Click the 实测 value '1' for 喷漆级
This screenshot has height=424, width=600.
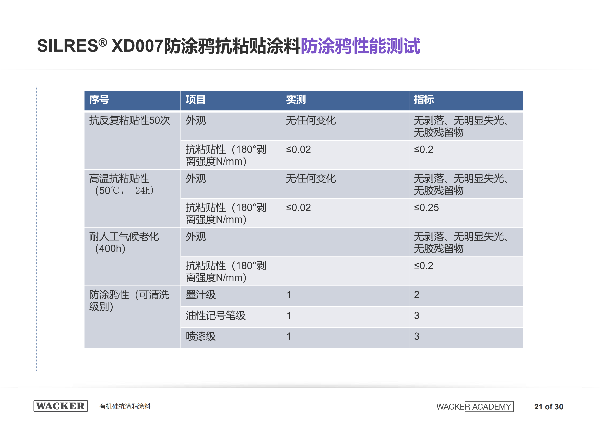pyautogui.click(x=289, y=336)
